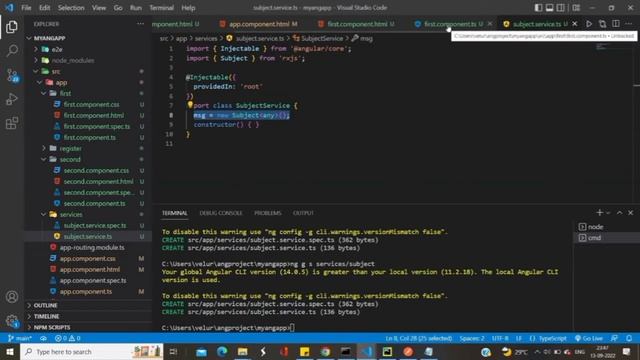Click the open changes icon in editor toolbar

[602, 24]
